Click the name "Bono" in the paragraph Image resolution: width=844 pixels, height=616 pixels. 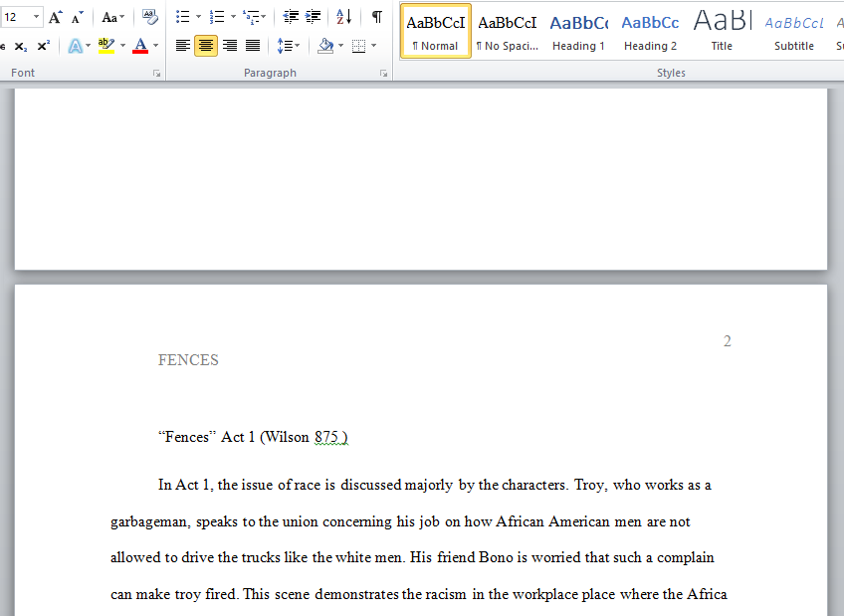(496, 557)
